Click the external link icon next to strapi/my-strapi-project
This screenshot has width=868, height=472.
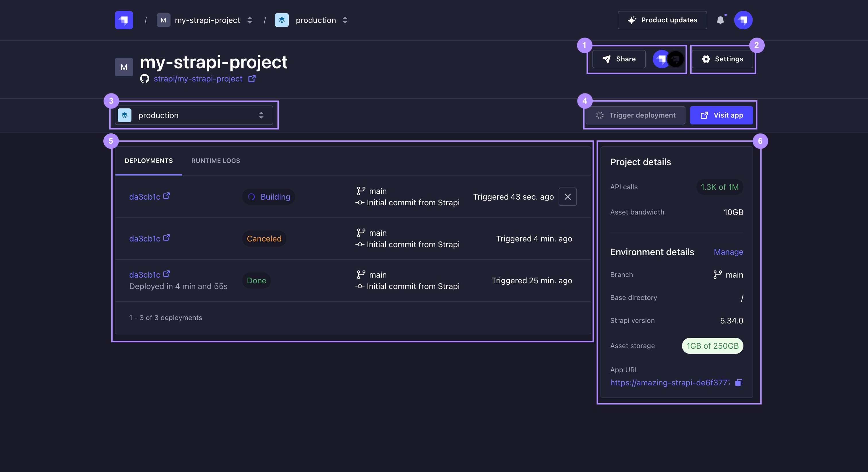(x=252, y=79)
